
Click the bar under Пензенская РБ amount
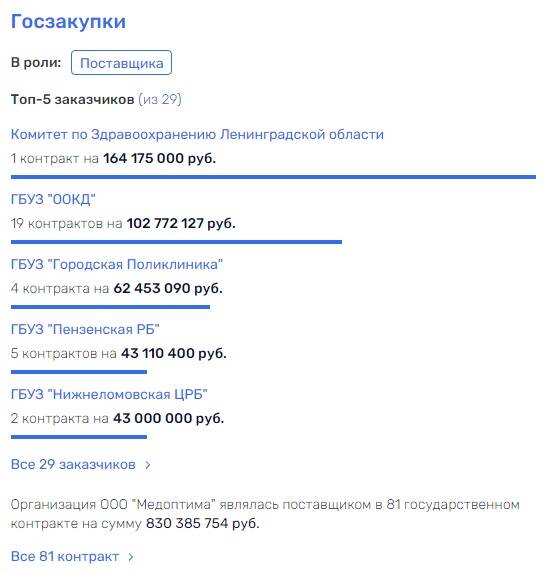(x=79, y=372)
